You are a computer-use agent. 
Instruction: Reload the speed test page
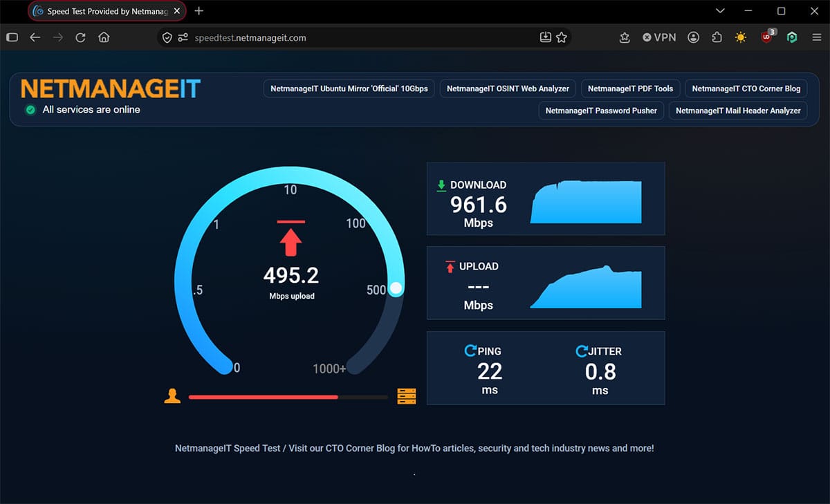(80, 37)
